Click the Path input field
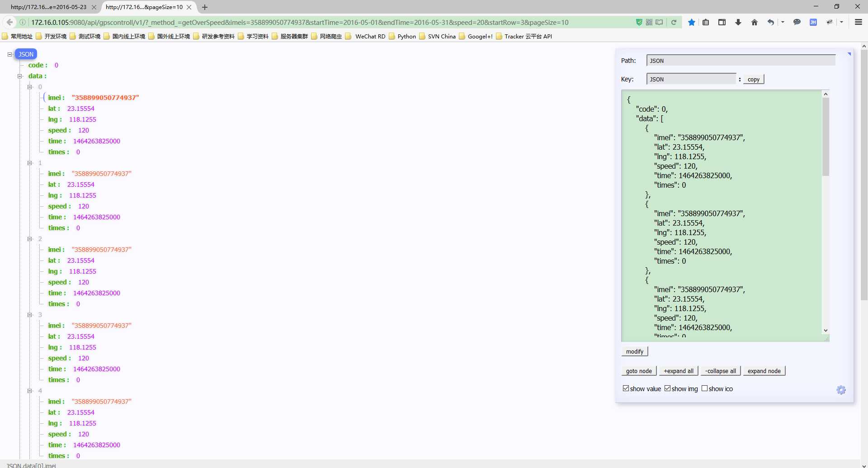Viewport: 868px width, 468px height. point(741,61)
